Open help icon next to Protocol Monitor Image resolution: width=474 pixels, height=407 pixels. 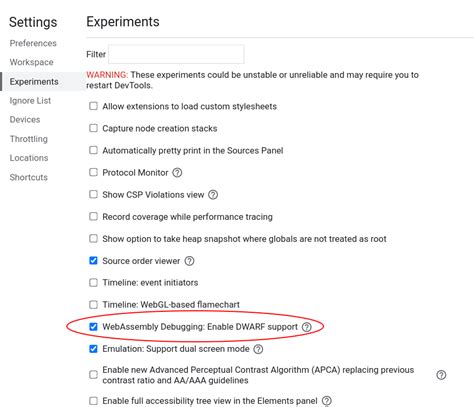177,173
